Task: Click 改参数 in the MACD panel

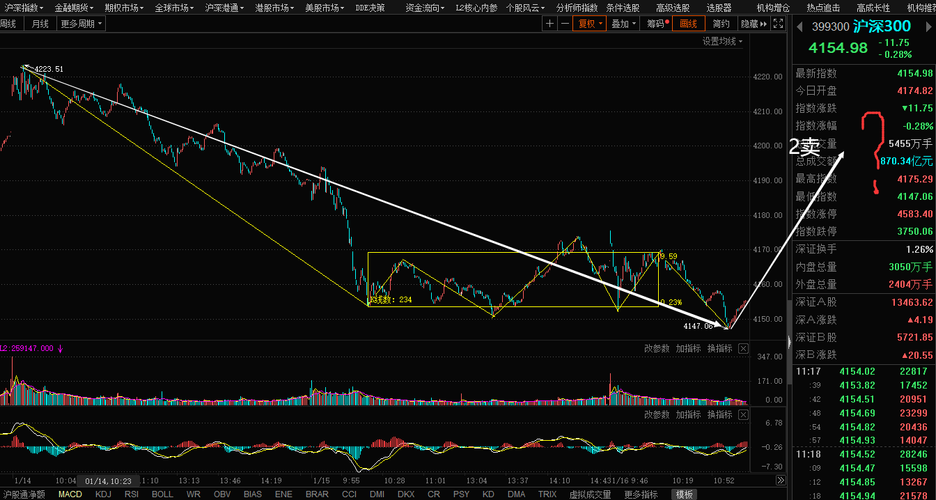Action: [657, 414]
